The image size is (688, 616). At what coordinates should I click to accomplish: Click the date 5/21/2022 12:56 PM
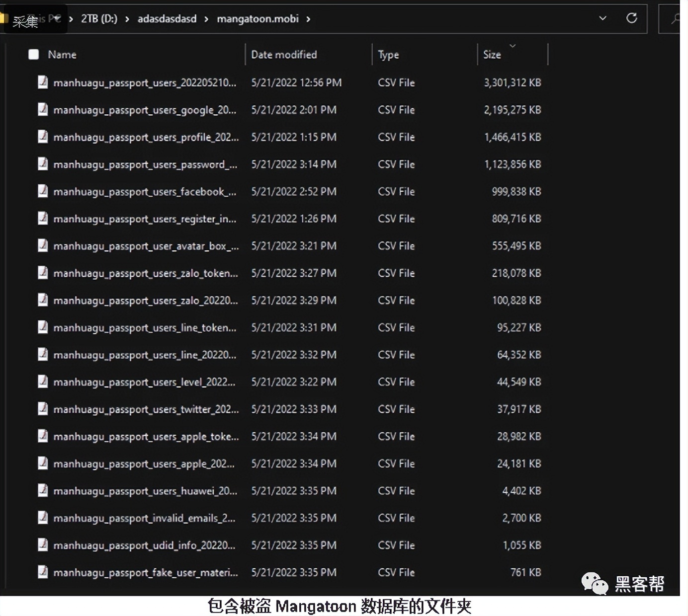tap(296, 82)
